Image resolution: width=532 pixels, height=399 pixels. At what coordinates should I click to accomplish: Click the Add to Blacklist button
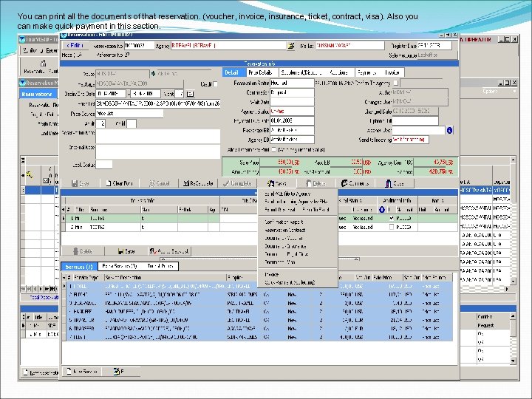(x=169, y=251)
